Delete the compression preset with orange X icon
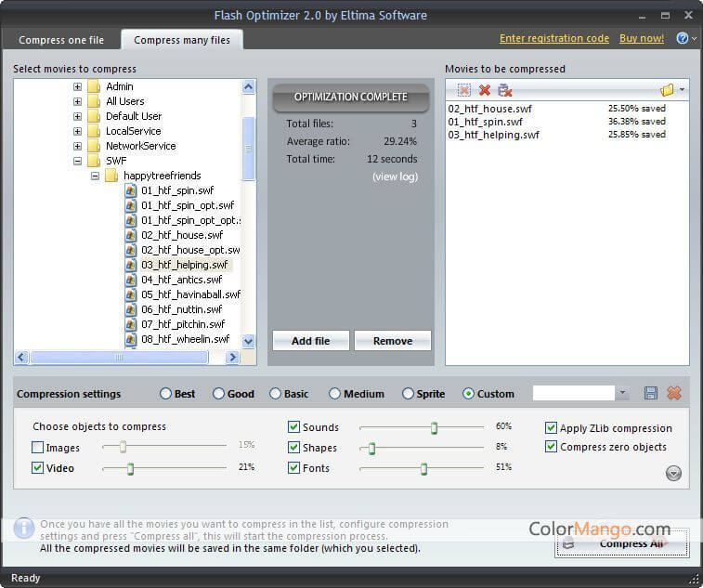The image size is (703, 588). click(x=674, y=393)
